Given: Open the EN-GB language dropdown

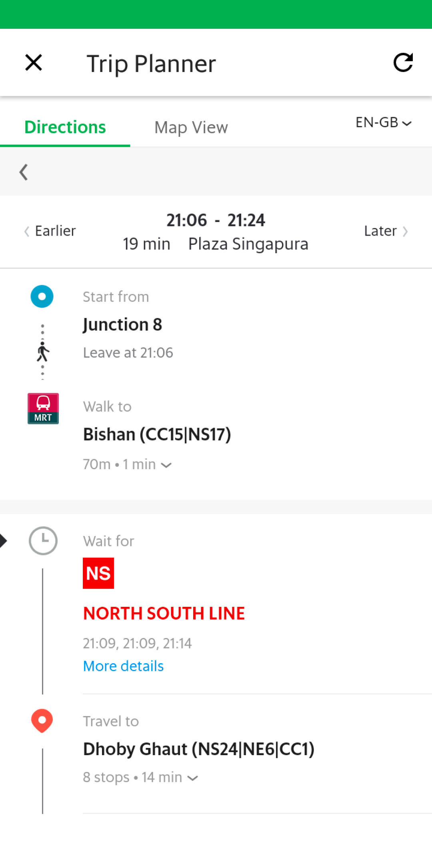Looking at the screenshot, I should (x=384, y=122).
